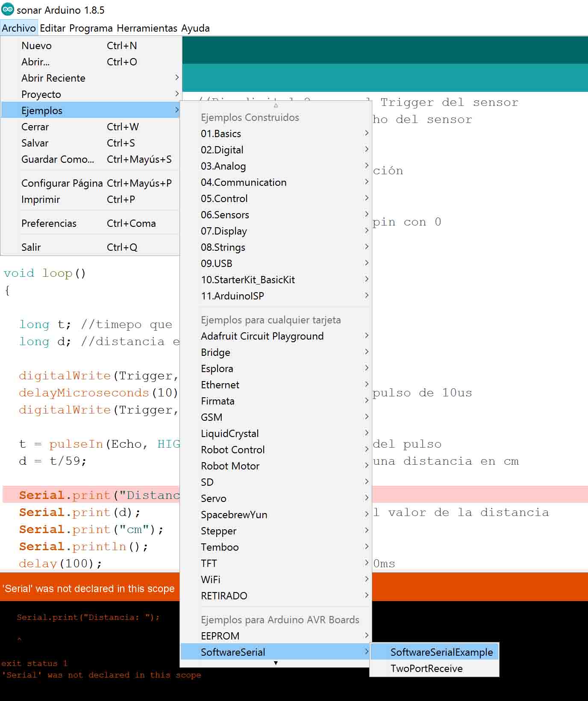Select Abrir... menu entry
Image resolution: width=588 pixels, height=701 pixels.
(x=91, y=62)
